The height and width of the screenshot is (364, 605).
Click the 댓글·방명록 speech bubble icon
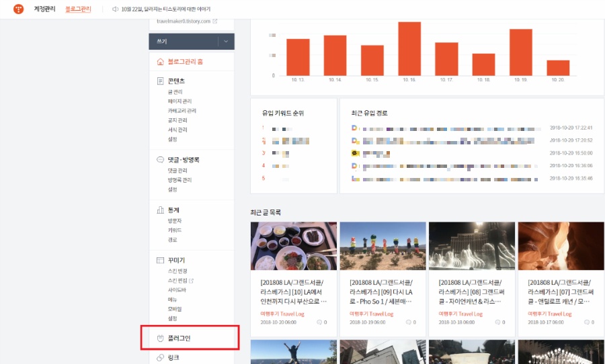coord(160,160)
